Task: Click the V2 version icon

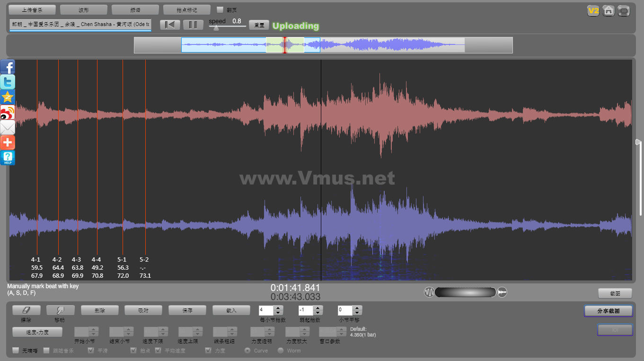Action: click(593, 10)
